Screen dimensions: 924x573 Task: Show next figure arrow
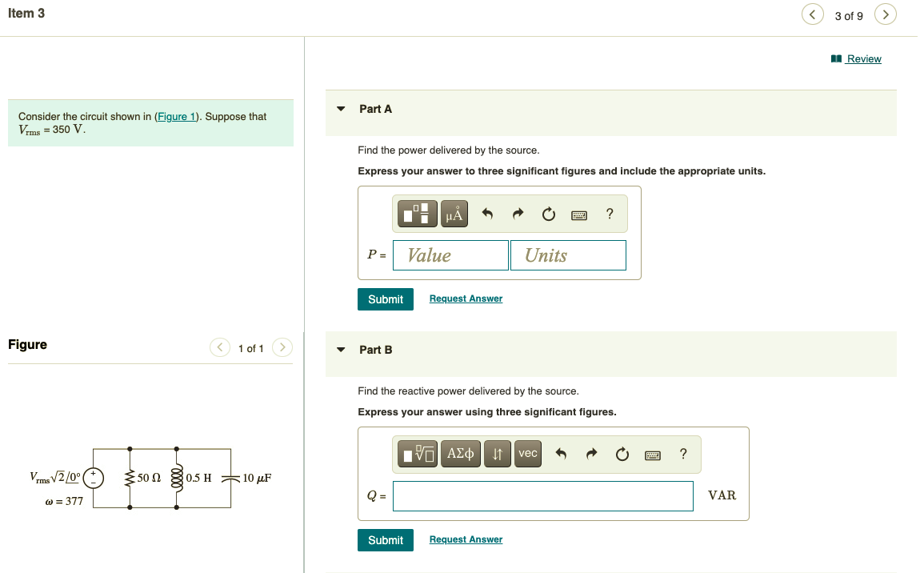(x=282, y=348)
